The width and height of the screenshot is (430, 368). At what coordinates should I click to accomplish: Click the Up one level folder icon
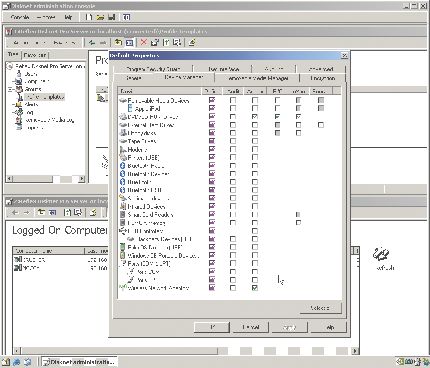118,42
